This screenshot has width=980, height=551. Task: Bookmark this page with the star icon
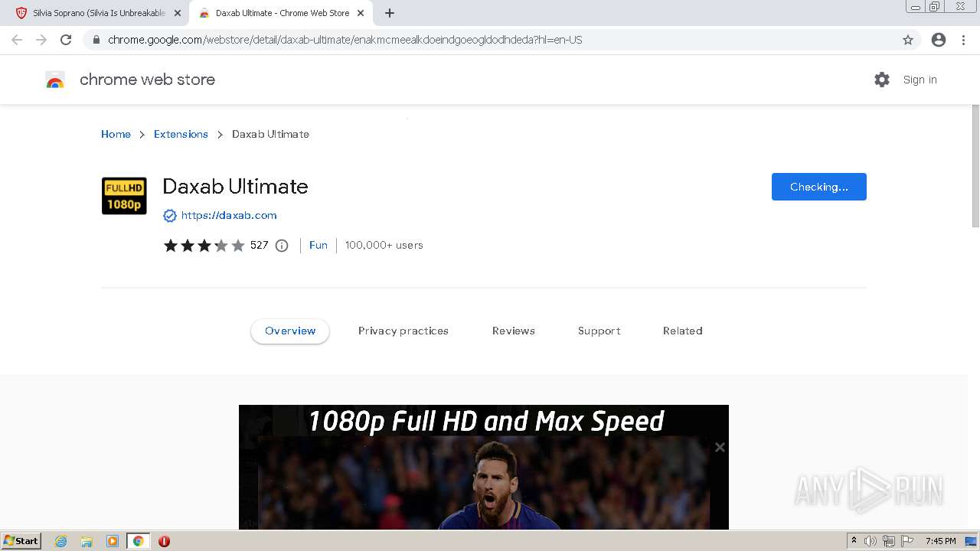click(x=908, y=40)
